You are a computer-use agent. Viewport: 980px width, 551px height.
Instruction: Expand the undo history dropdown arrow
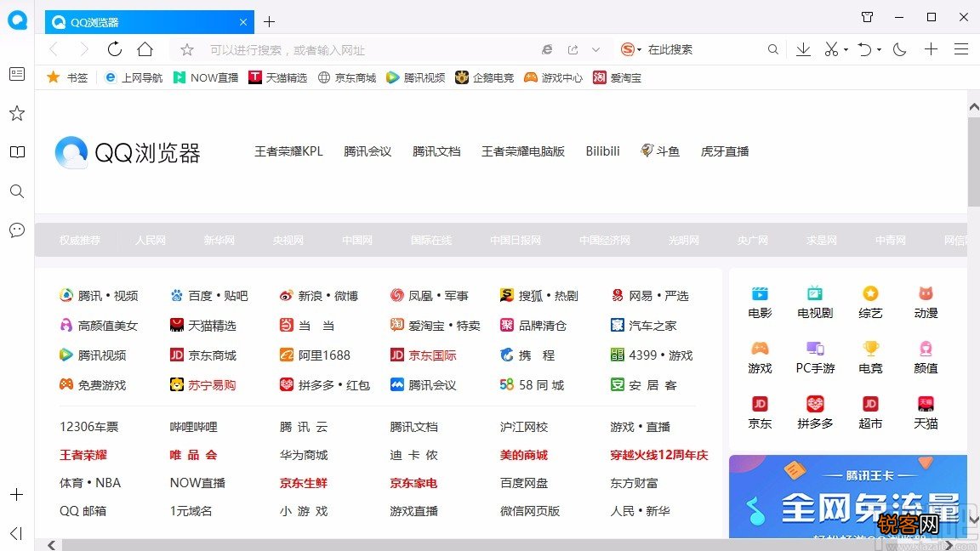pyautogui.click(x=879, y=49)
